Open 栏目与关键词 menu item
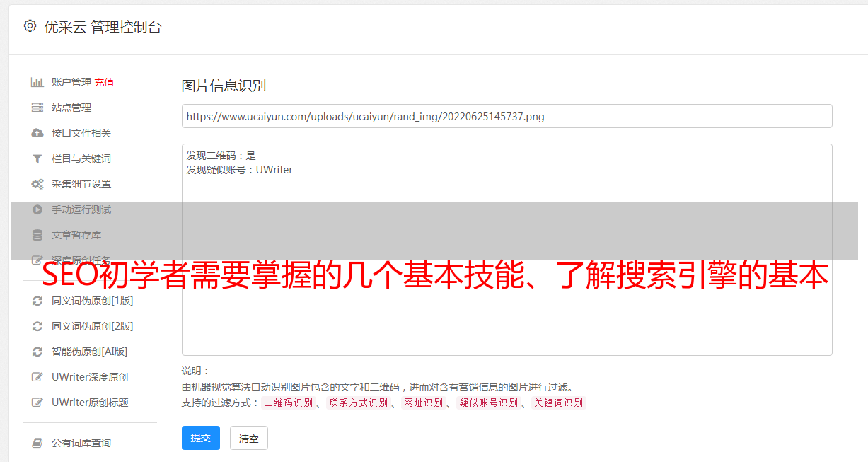The height and width of the screenshot is (462, 868). (x=81, y=158)
